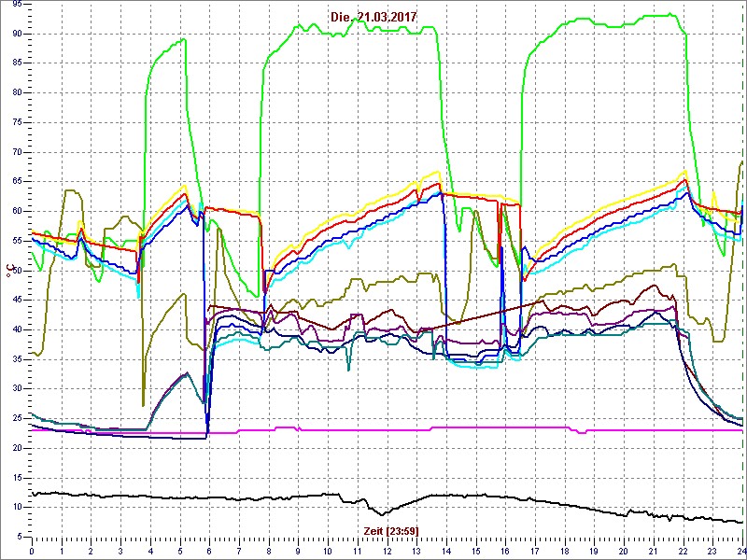
Task: Click temperature axis value "70"
Action: tap(16, 152)
